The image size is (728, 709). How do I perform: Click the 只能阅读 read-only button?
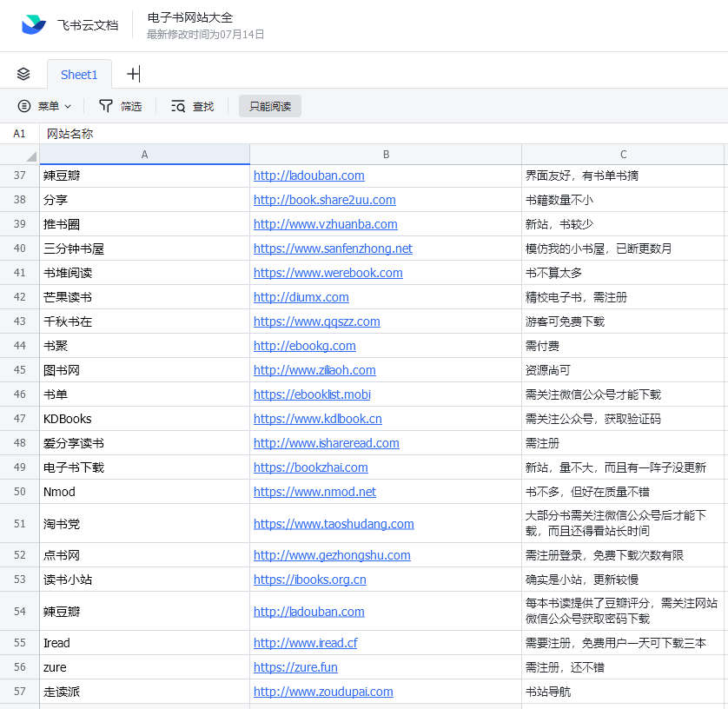(269, 106)
